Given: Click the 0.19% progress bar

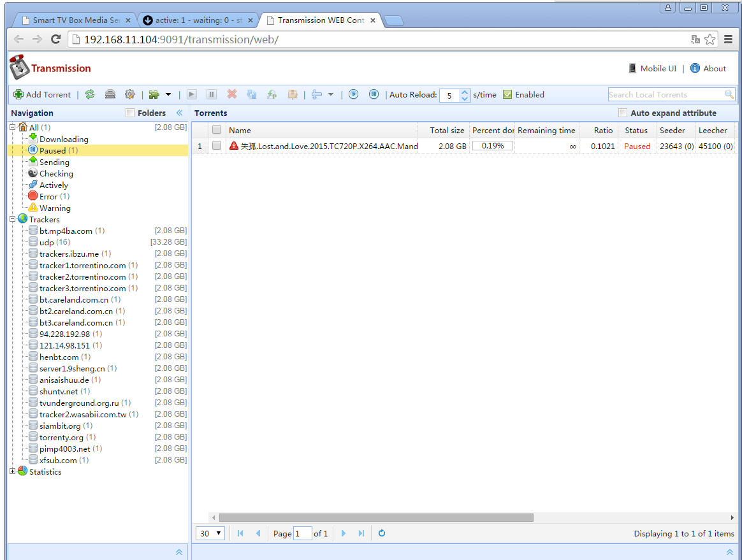Looking at the screenshot, I should pyautogui.click(x=493, y=146).
